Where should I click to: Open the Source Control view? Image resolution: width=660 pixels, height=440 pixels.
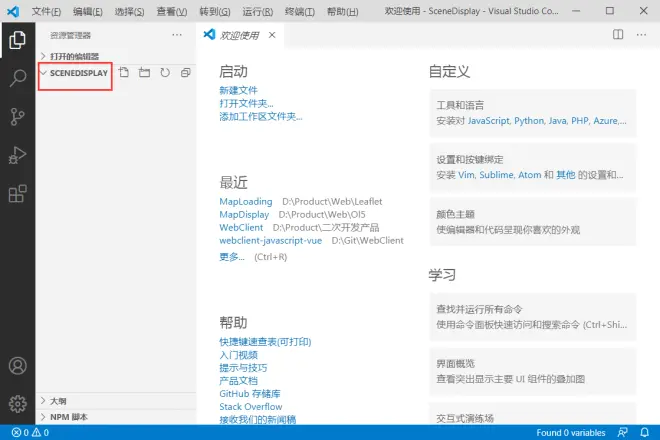point(17,117)
